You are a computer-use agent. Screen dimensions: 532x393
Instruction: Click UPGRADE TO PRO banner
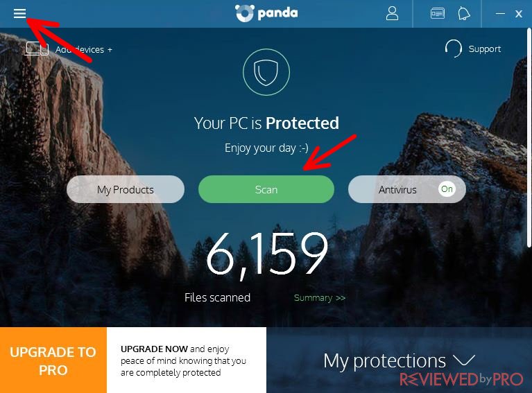(x=53, y=360)
